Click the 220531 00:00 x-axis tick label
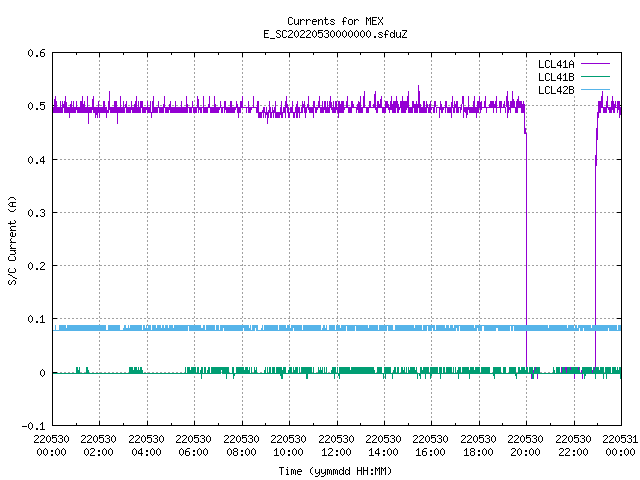 point(620,446)
